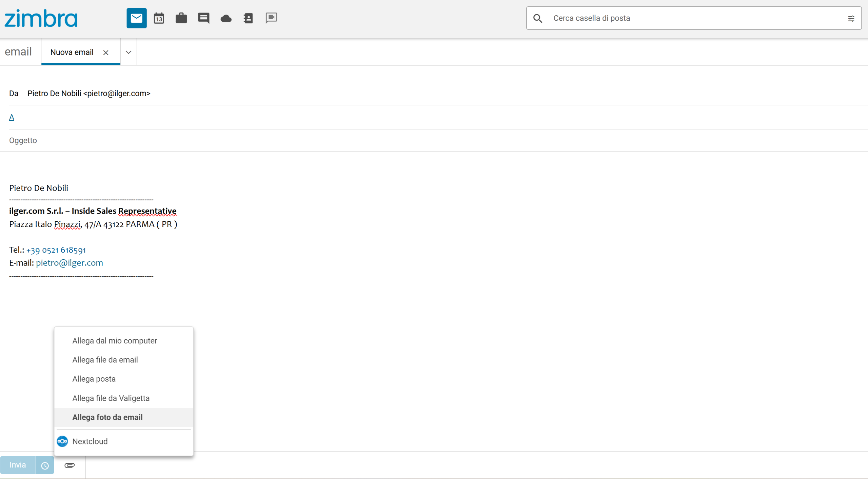Image resolution: width=868 pixels, height=479 pixels.
Task: Click the A recipient link
Action: (x=12, y=117)
